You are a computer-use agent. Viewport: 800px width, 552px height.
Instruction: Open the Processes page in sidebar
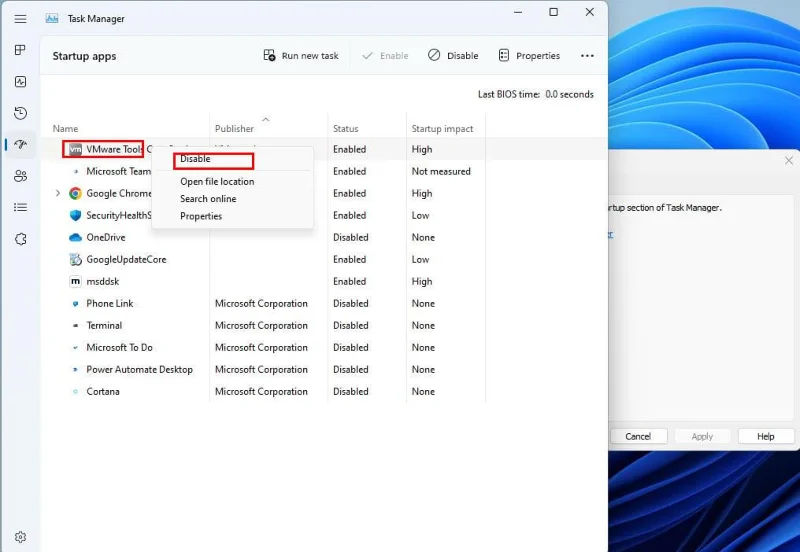(x=20, y=50)
